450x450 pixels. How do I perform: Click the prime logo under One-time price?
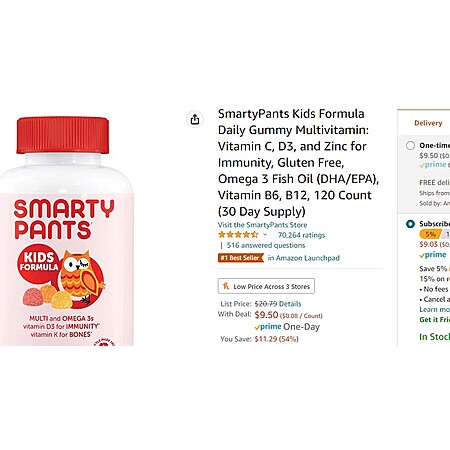[x=433, y=165]
